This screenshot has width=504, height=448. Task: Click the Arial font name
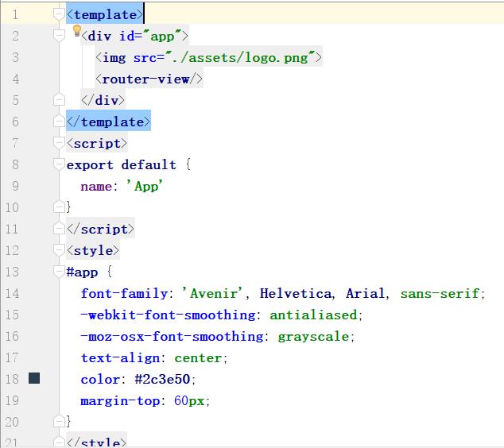365,294
